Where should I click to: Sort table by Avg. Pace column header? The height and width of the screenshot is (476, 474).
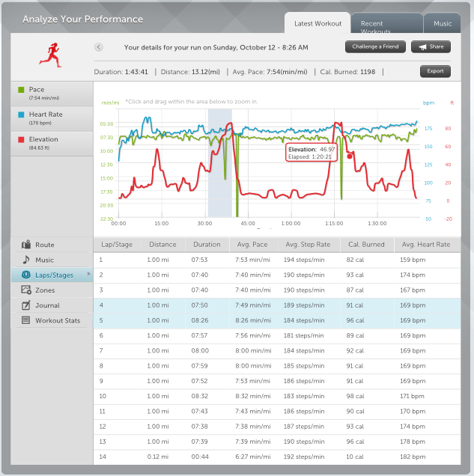253,245
